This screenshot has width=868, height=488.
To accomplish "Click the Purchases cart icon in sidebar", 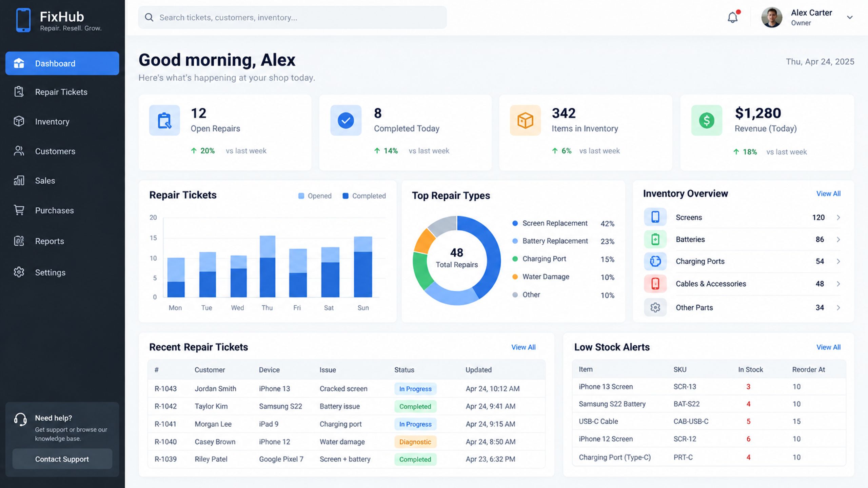I will [x=19, y=210].
